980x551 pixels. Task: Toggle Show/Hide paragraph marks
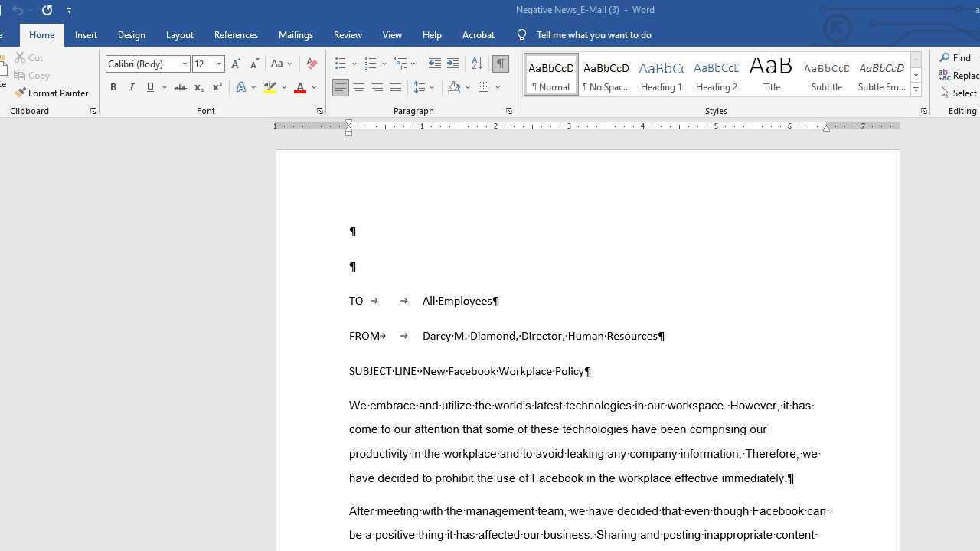(x=501, y=64)
